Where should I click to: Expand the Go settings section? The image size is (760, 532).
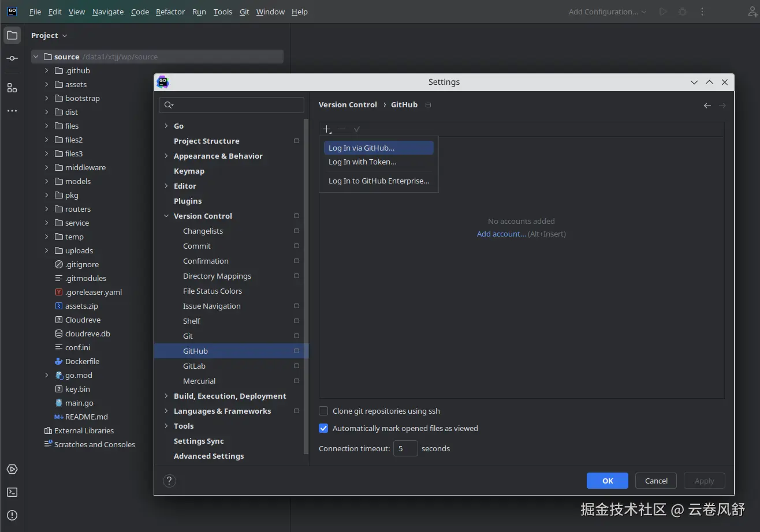click(166, 126)
